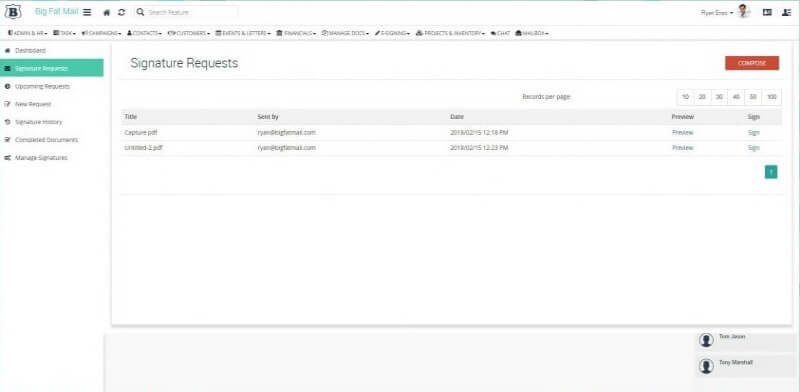800x392 pixels.
Task: Set records per page to 40
Action: [x=736, y=97]
